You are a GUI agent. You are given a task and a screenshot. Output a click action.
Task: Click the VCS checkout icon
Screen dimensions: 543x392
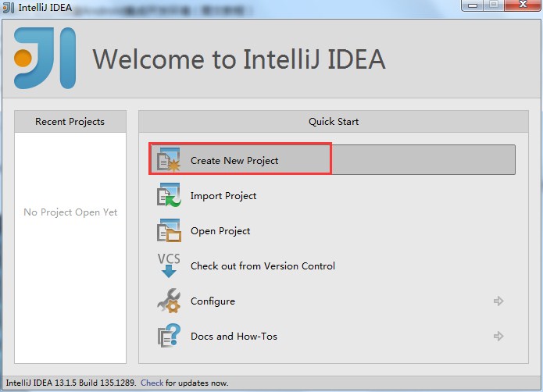click(x=169, y=265)
